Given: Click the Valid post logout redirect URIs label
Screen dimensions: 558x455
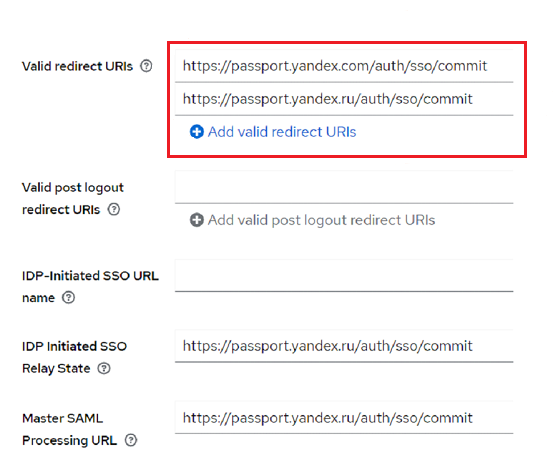Looking at the screenshot, I should [73, 198].
